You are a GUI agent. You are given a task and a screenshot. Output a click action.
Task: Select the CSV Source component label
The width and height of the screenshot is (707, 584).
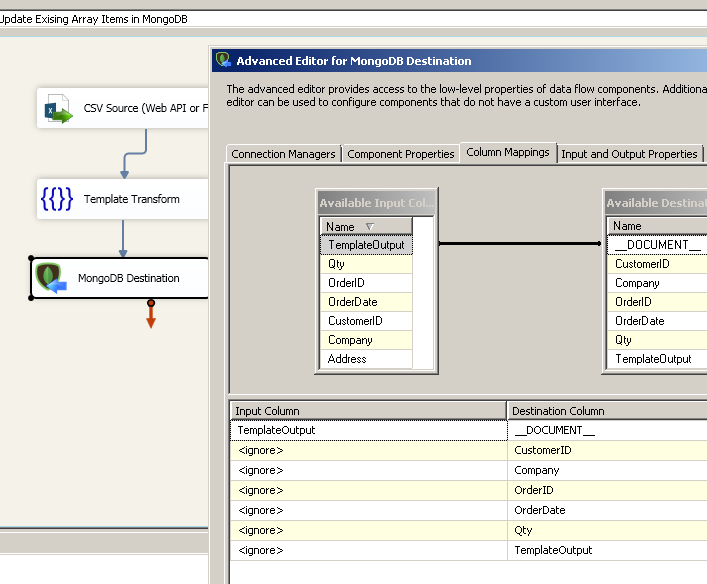click(146, 108)
